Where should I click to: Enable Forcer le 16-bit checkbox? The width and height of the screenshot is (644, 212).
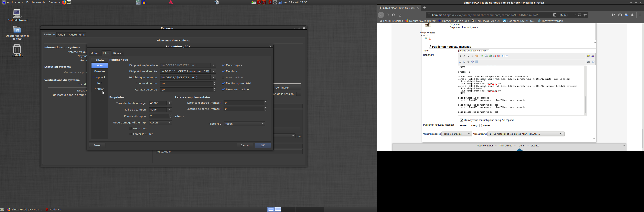(x=130, y=134)
